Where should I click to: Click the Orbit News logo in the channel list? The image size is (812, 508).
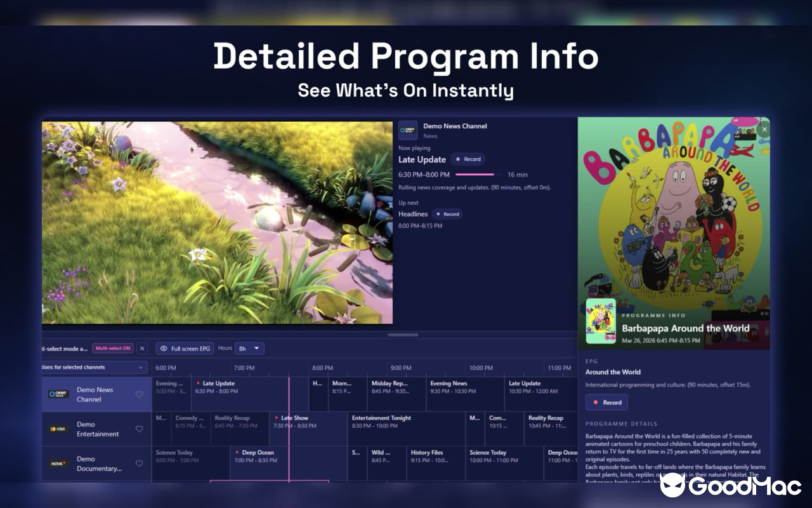[x=58, y=394]
